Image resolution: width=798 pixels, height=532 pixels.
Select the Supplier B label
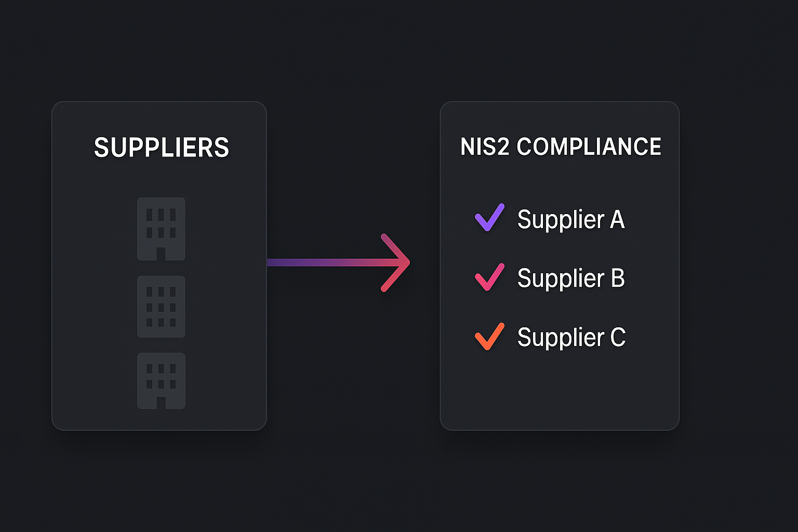pyautogui.click(x=570, y=278)
